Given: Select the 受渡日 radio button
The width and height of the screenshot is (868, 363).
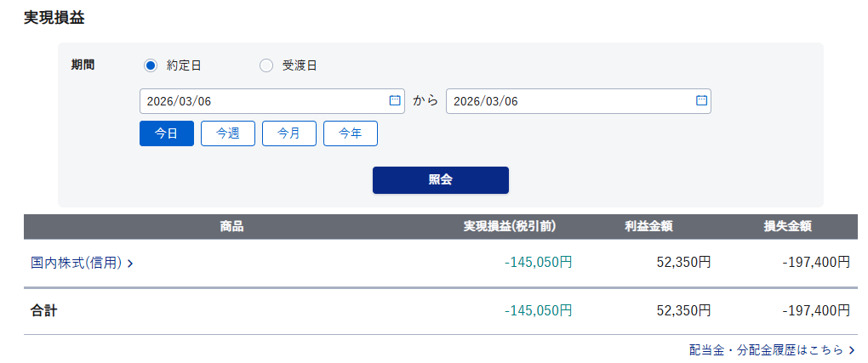Looking at the screenshot, I should (x=266, y=65).
